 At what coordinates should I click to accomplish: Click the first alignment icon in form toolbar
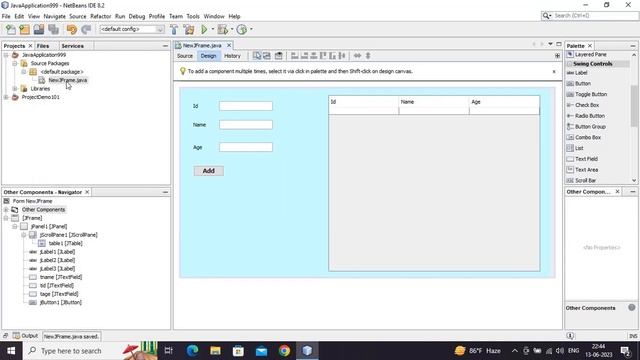pyautogui.click(x=294, y=56)
